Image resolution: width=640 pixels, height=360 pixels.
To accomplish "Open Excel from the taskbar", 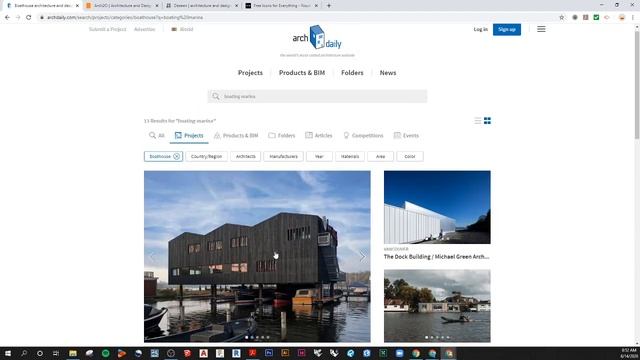I will point(383,353).
